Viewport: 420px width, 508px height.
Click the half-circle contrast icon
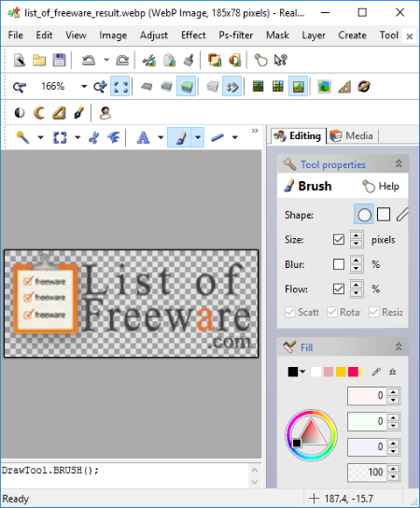coord(20,113)
